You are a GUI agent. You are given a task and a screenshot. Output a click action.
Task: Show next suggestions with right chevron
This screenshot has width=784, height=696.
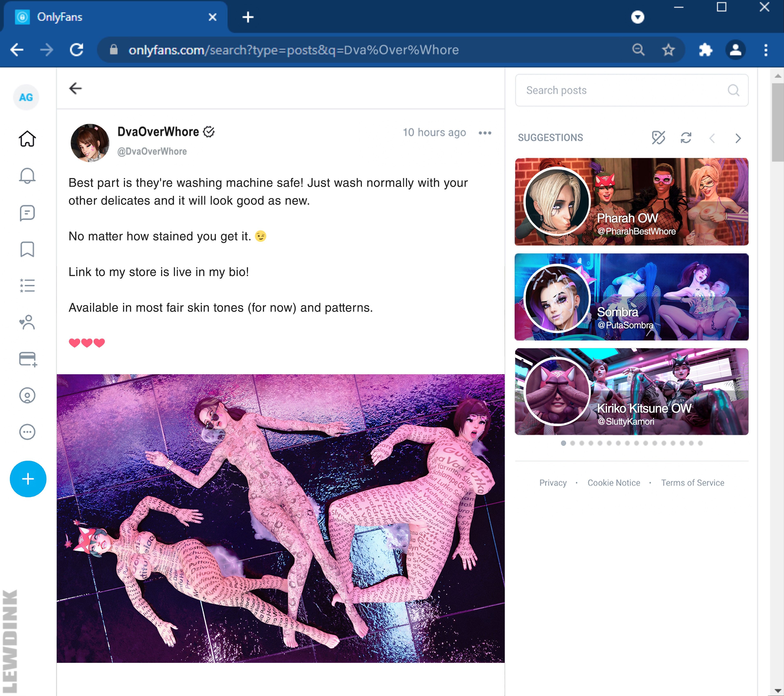738,138
